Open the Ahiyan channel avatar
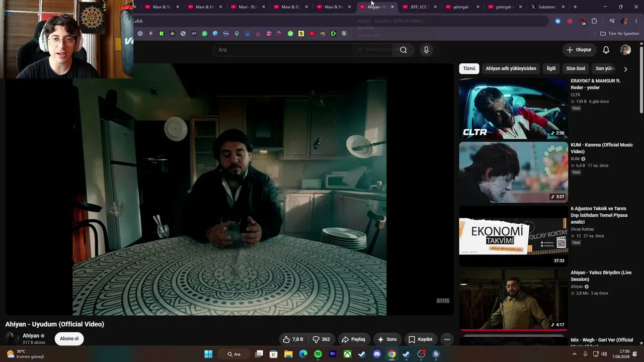This screenshot has width=644, height=362. tap(12, 338)
